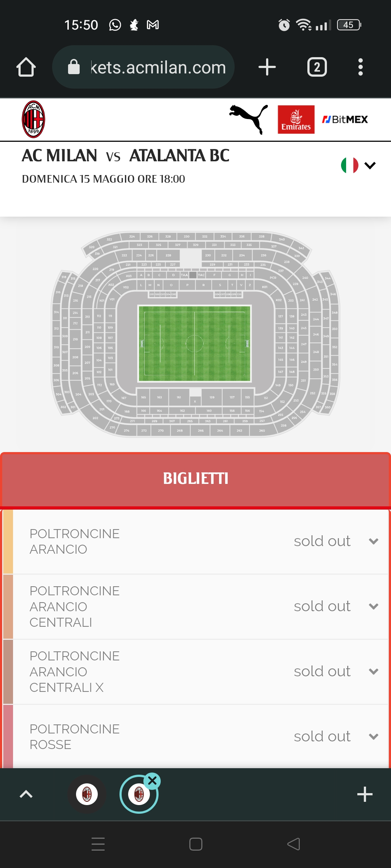Tap the browser home icon
Screen dimensions: 391x868
[26, 67]
